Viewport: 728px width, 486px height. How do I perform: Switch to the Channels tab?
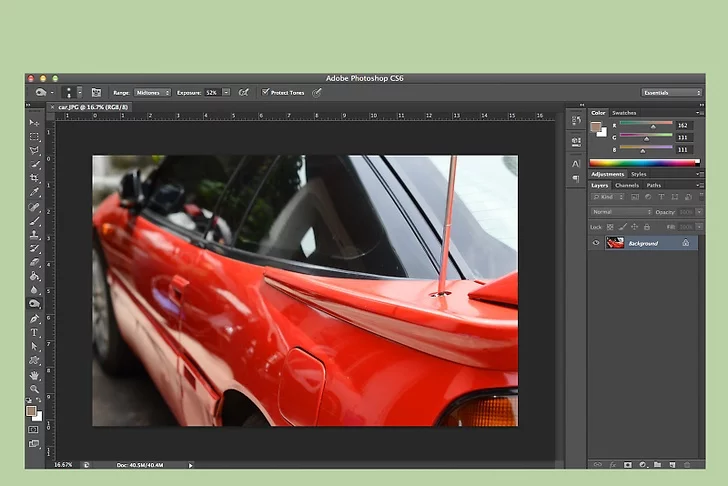coord(627,185)
